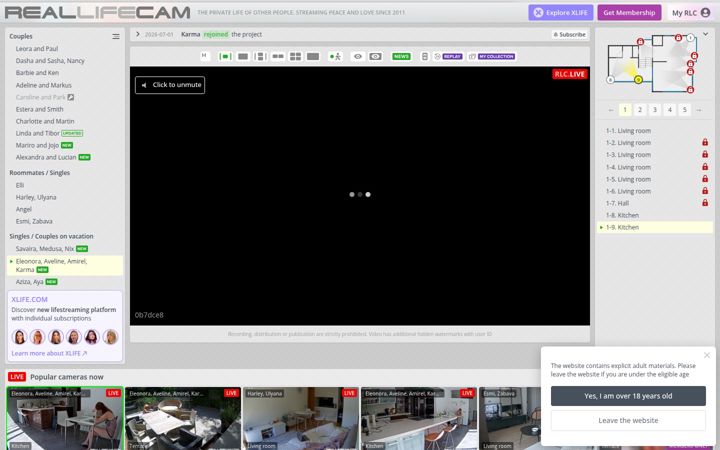Click to unmute the video

tap(170, 85)
